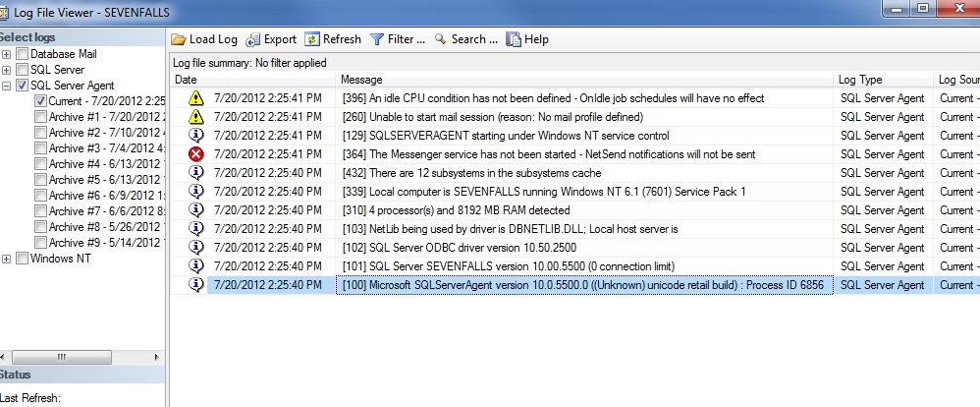Image resolution: width=980 pixels, height=407 pixels.
Task: Click the Message column header
Action: pos(585,79)
